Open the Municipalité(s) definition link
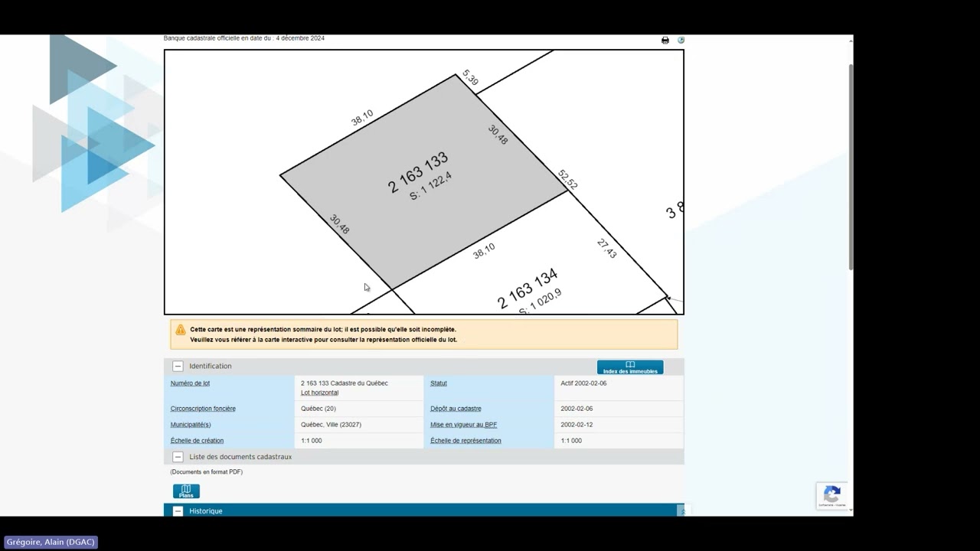Viewport: 980px width, 551px height. coord(191,425)
